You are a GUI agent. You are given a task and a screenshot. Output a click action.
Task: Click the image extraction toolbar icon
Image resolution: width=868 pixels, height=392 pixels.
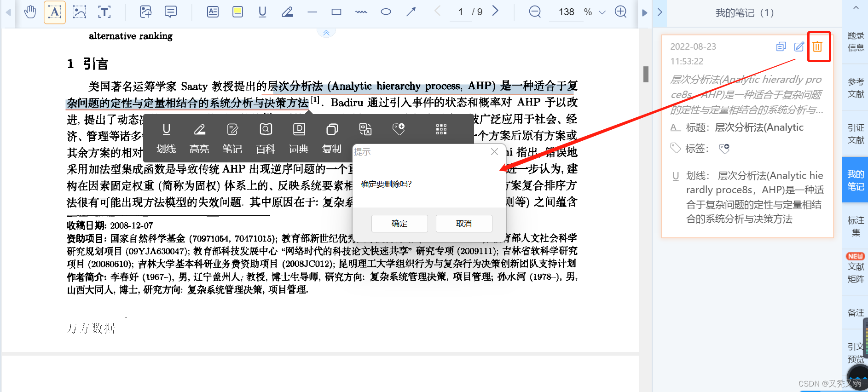pos(146,12)
